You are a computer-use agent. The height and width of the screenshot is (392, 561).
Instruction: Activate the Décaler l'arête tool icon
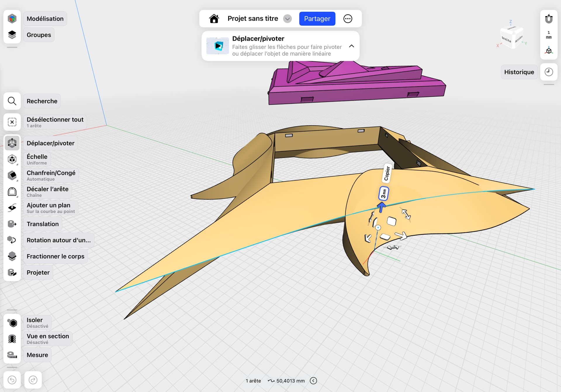click(12, 192)
